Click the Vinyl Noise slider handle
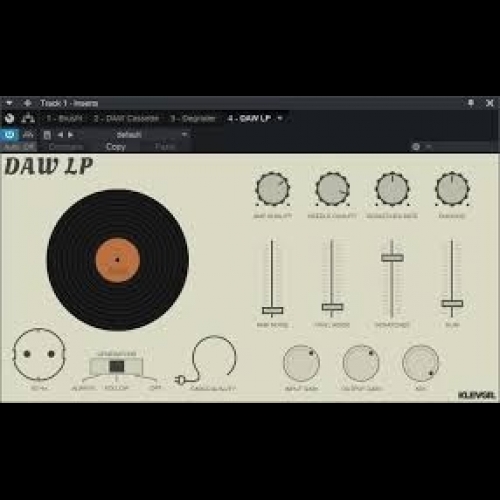This screenshot has height=500, width=500. (x=332, y=307)
